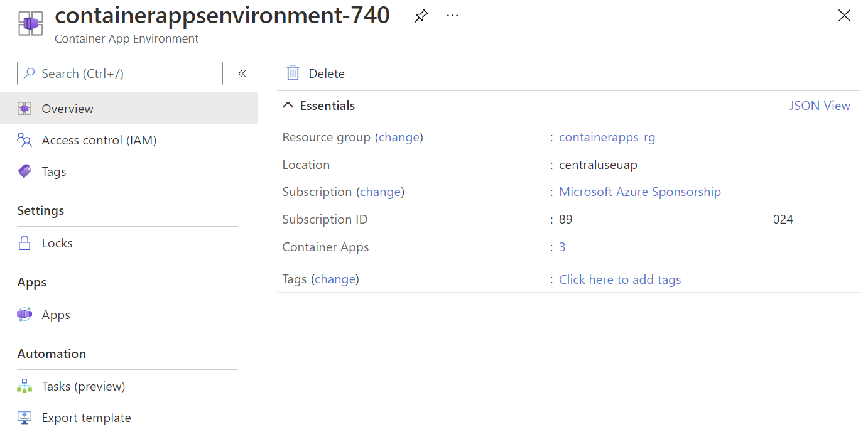The height and width of the screenshot is (444, 868).
Task: Click the Locks padlock icon
Action: click(x=24, y=243)
